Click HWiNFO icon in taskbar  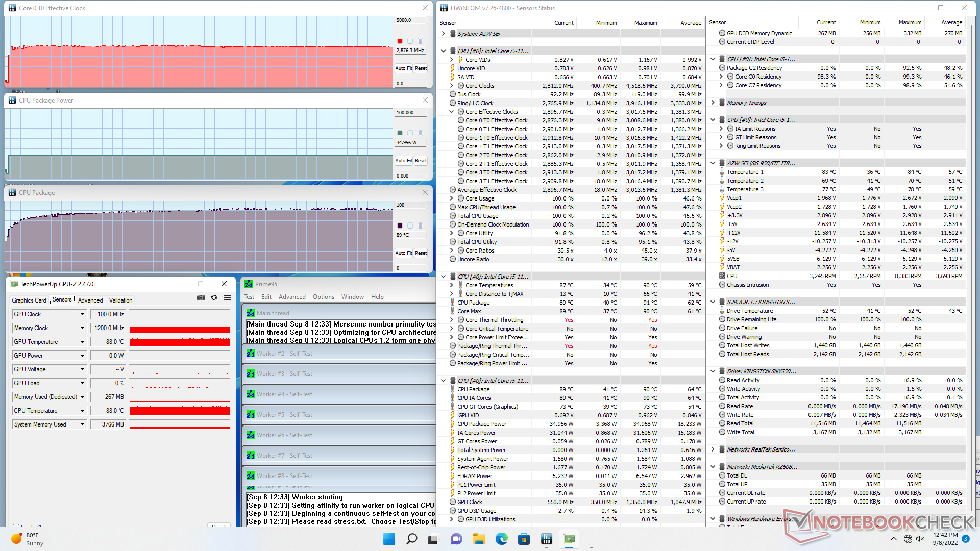pyautogui.click(x=547, y=539)
